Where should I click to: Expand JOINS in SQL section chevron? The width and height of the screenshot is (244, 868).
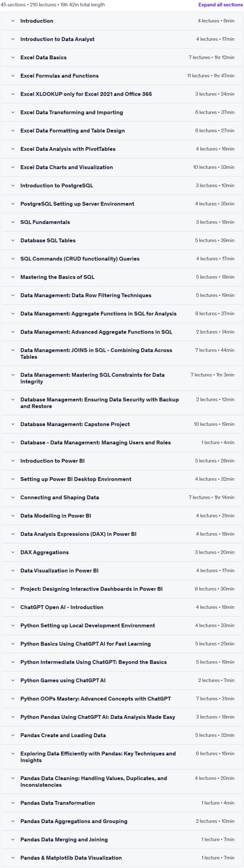coord(13,350)
